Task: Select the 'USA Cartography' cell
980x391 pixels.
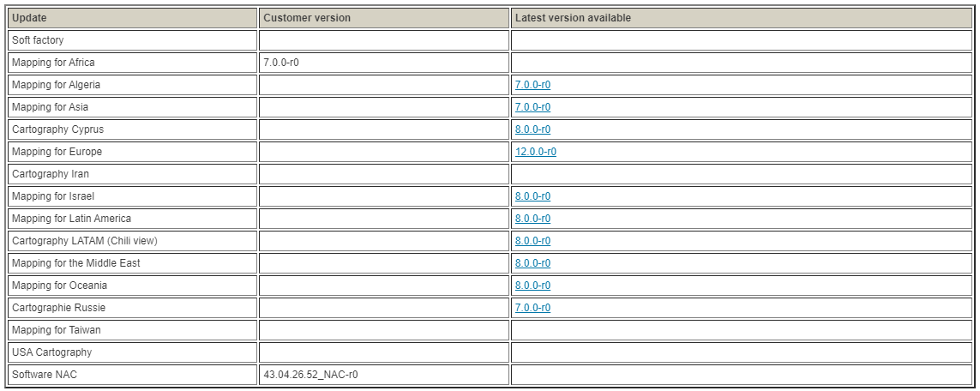Action: (133, 352)
